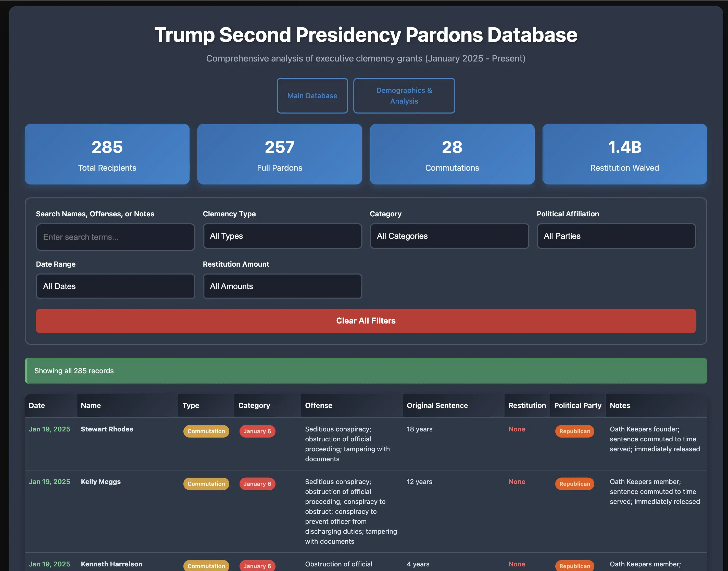
Task: Click Republican badge in Kelly Meggs row
Action: (x=575, y=484)
